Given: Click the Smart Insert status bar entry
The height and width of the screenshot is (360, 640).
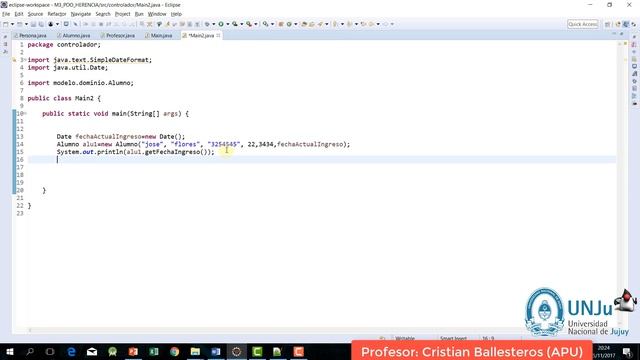Looking at the screenshot, I should coord(453,338).
